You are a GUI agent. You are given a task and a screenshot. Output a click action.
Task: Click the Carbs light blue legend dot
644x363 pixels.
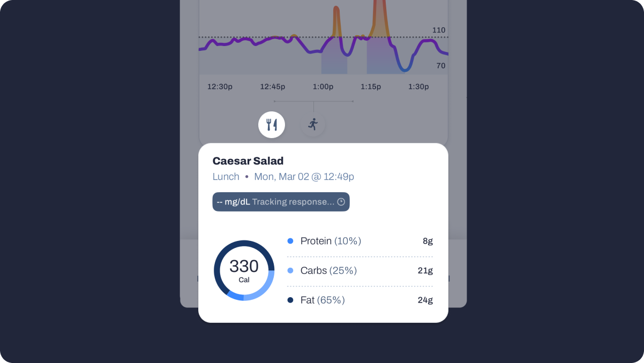[x=290, y=270]
